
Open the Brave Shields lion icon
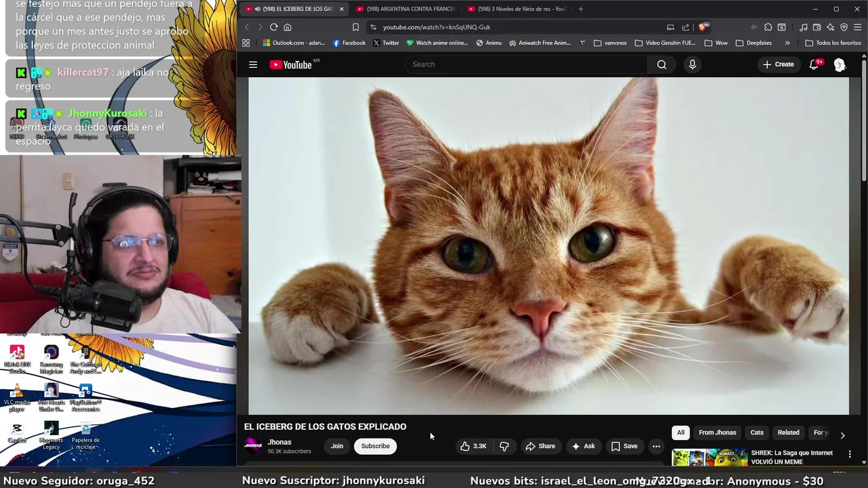point(703,27)
